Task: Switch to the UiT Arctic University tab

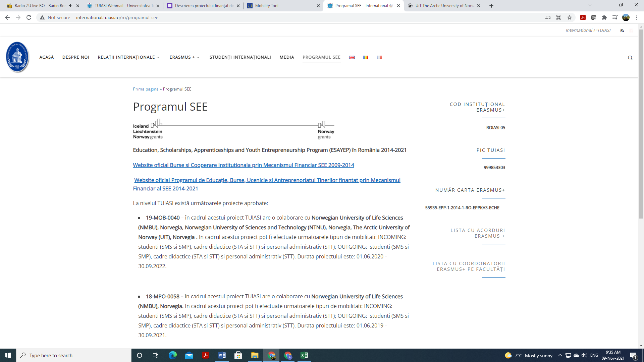Action: [x=444, y=6]
